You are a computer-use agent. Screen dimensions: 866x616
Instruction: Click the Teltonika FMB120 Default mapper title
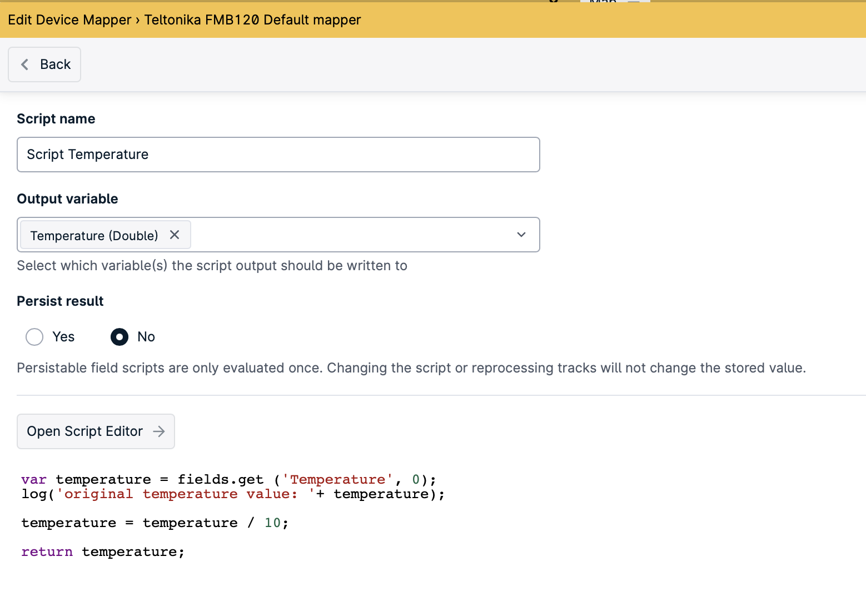tap(252, 20)
